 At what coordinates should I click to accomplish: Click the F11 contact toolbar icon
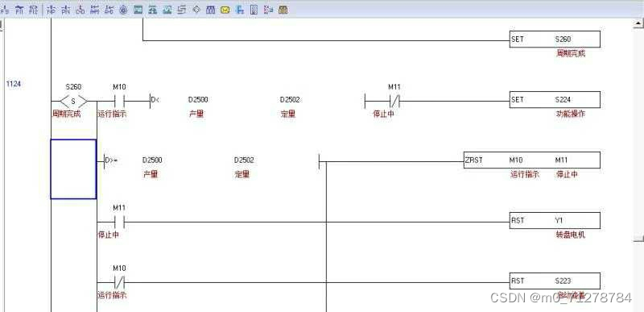19,10
